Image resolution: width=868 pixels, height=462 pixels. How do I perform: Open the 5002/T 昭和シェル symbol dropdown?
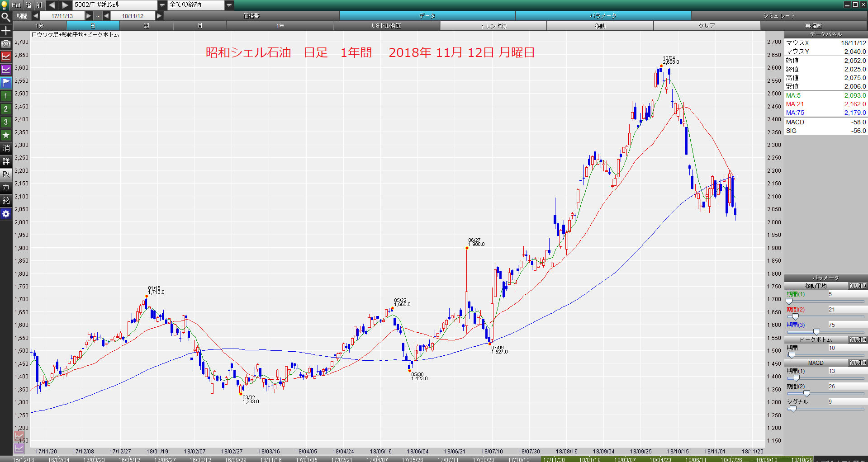[162, 5]
